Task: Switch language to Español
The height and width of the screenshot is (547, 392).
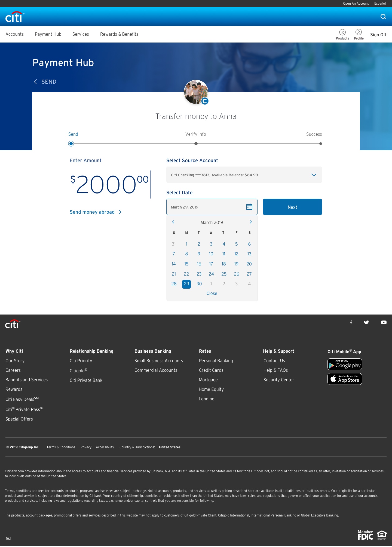Action: [x=380, y=4]
